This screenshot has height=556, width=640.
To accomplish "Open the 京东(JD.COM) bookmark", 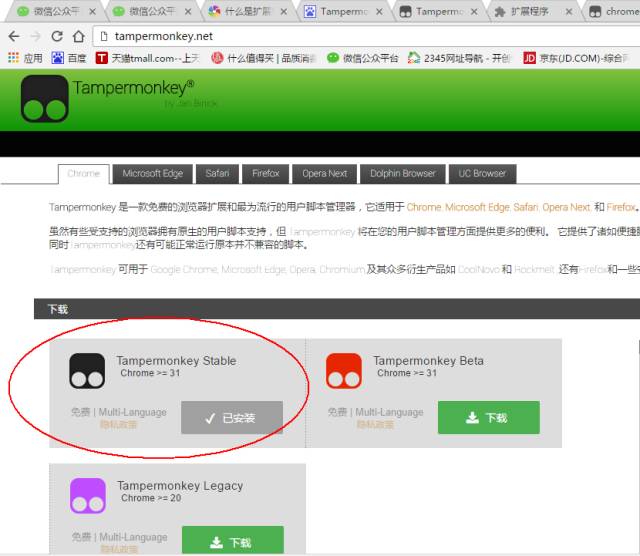I will pos(576,58).
